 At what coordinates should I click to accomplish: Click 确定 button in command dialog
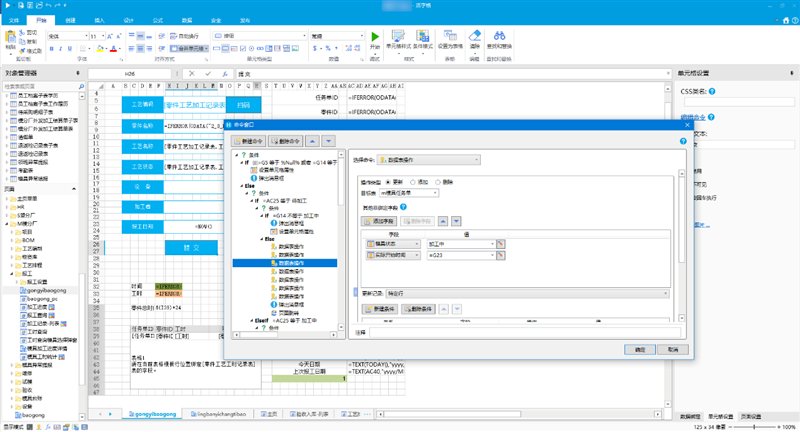[x=640, y=349]
